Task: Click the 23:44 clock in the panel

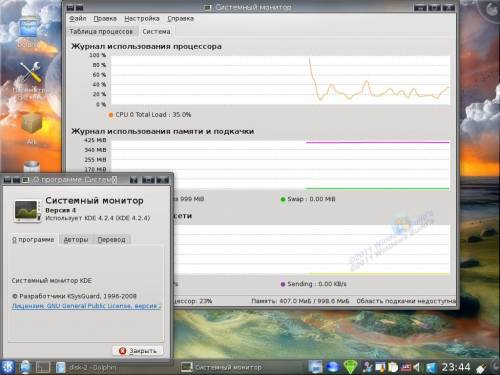Action: (456, 367)
